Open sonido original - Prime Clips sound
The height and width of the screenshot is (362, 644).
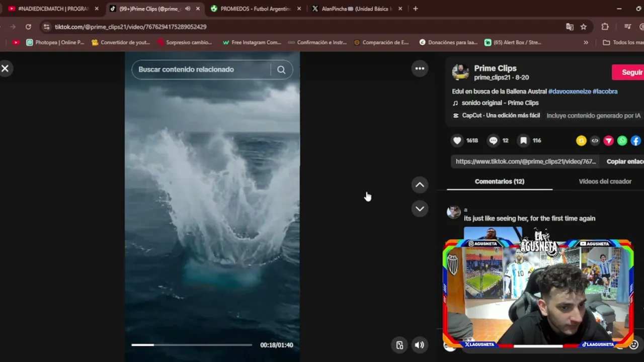pos(500,103)
